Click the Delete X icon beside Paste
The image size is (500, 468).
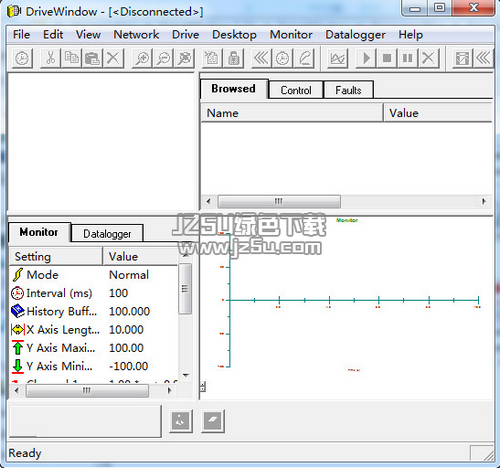[113, 59]
